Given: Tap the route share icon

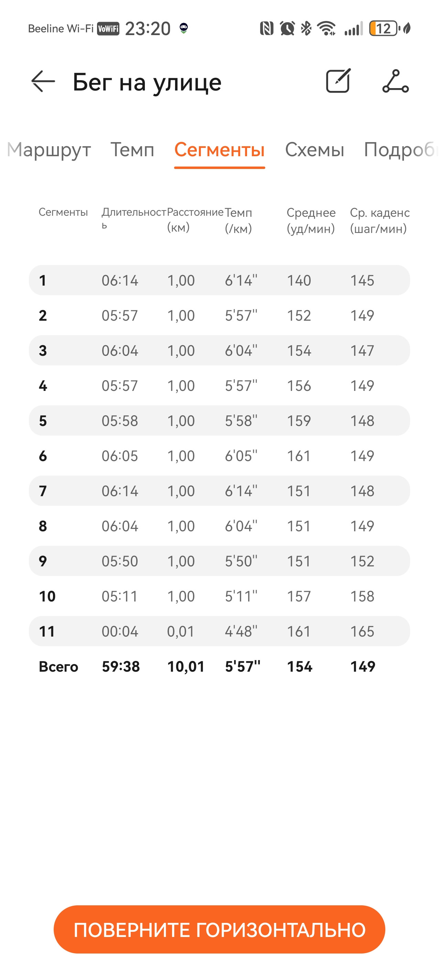Looking at the screenshot, I should point(396,81).
